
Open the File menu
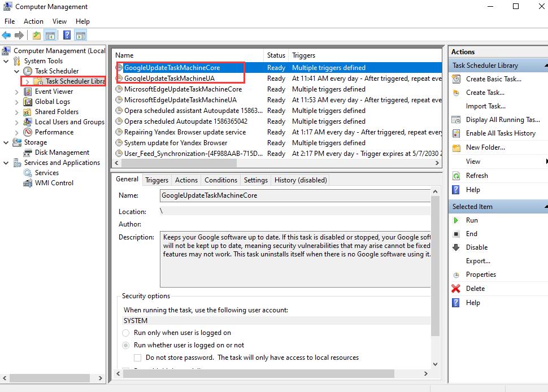pos(10,21)
